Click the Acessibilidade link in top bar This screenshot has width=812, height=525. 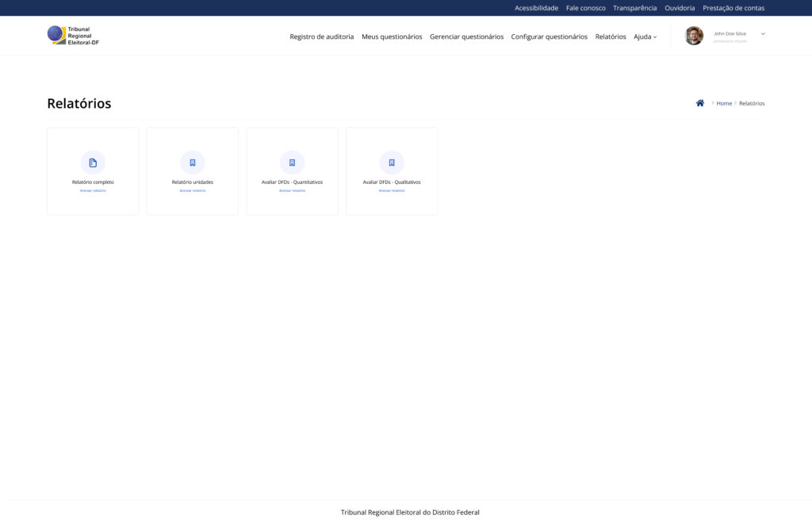pyautogui.click(x=536, y=8)
